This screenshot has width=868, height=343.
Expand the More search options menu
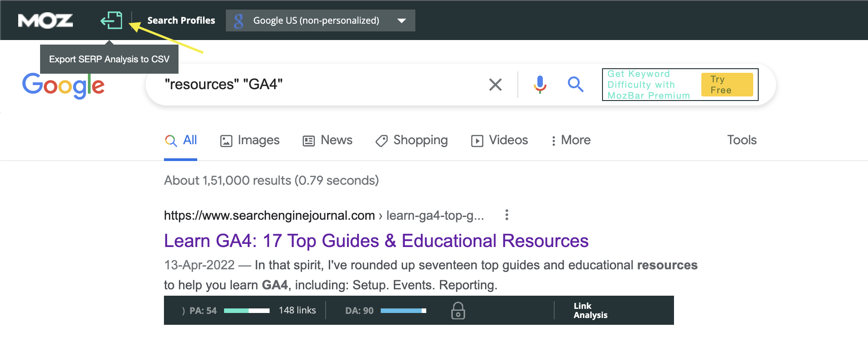click(x=571, y=140)
